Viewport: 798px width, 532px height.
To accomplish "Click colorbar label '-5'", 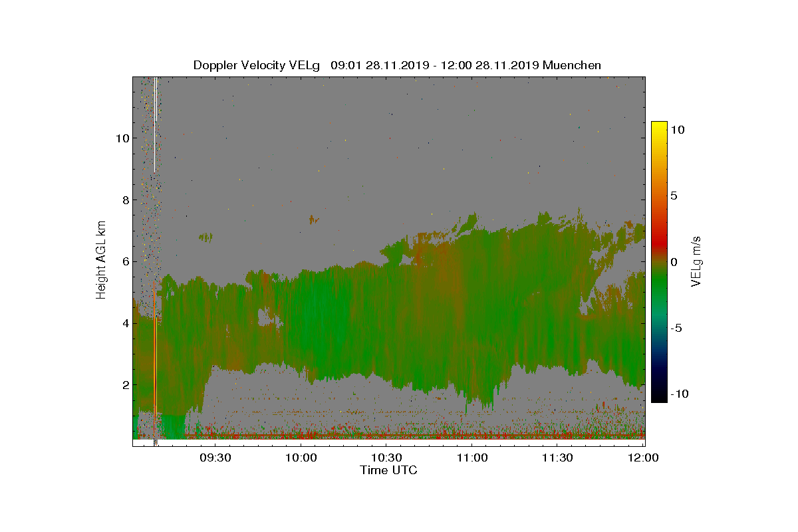I will click(x=675, y=328).
